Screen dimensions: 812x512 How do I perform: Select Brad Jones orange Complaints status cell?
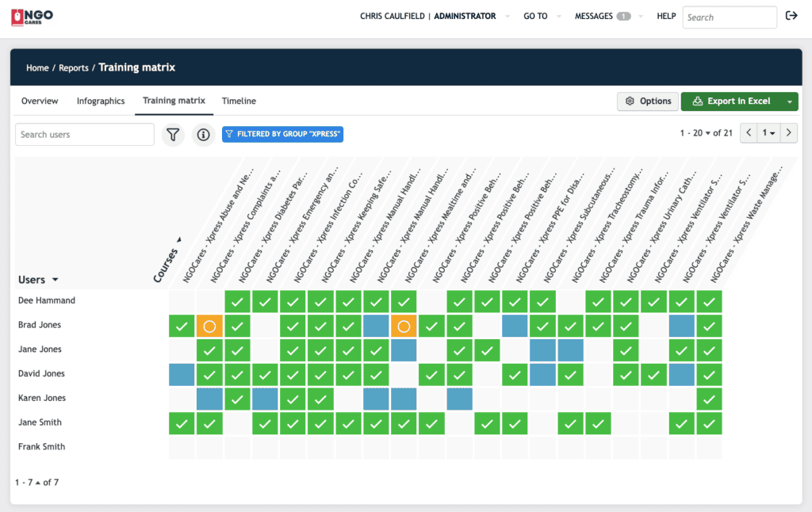tap(209, 327)
